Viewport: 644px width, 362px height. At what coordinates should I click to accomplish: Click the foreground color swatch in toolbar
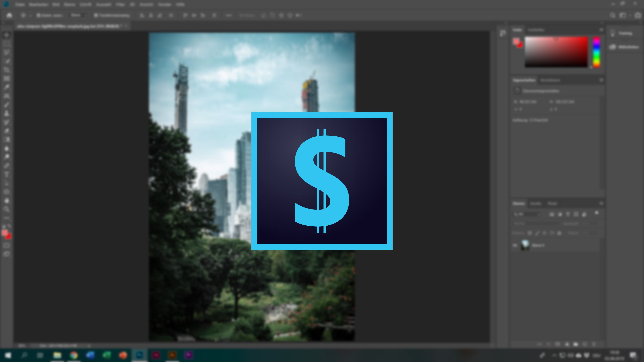coord(5,233)
